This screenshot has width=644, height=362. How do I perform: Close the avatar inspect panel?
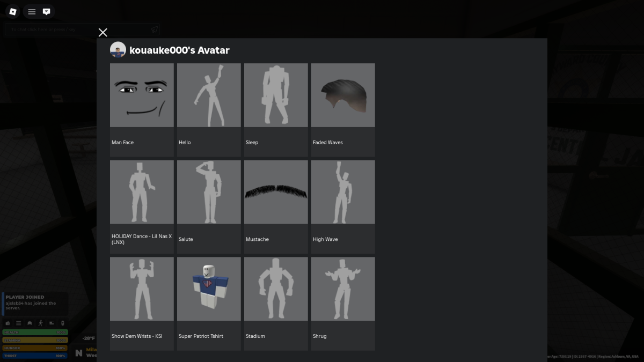[103, 33]
